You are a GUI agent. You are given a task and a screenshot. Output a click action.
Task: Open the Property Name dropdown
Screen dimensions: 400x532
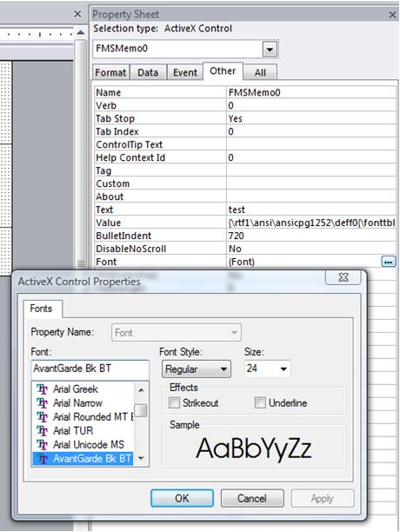point(177,332)
